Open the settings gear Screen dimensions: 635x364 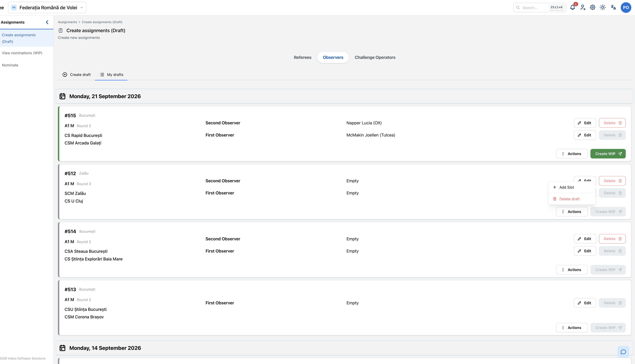click(593, 8)
